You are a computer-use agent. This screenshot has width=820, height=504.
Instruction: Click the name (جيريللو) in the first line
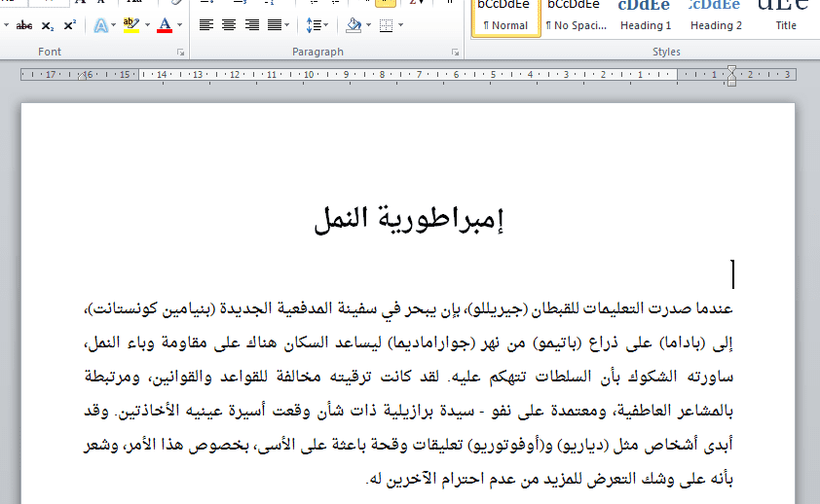499,310
